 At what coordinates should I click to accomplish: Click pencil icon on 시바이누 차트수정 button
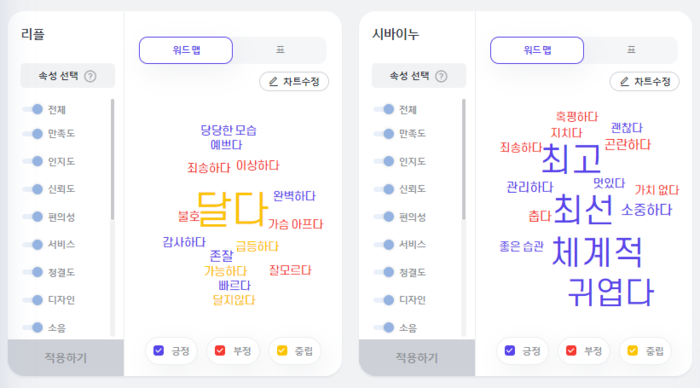click(x=624, y=82)
